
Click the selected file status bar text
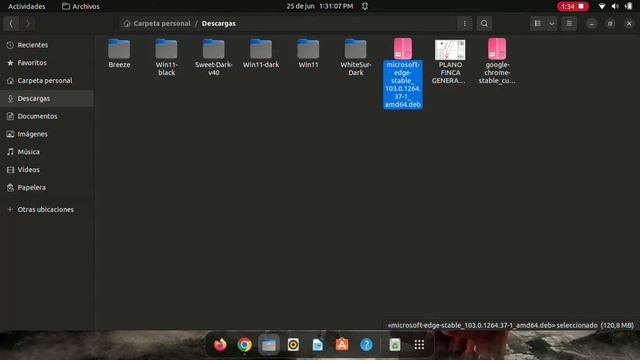511,325
